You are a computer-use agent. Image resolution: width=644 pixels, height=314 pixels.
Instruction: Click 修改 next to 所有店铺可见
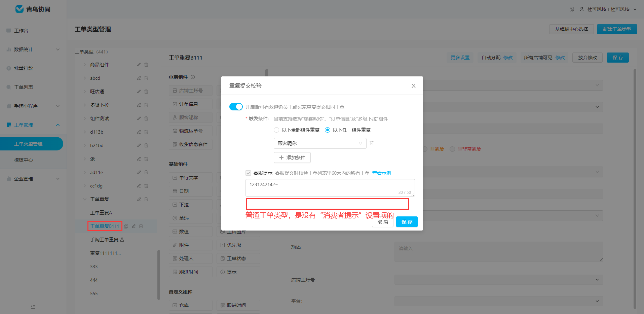tap(560, 58)
